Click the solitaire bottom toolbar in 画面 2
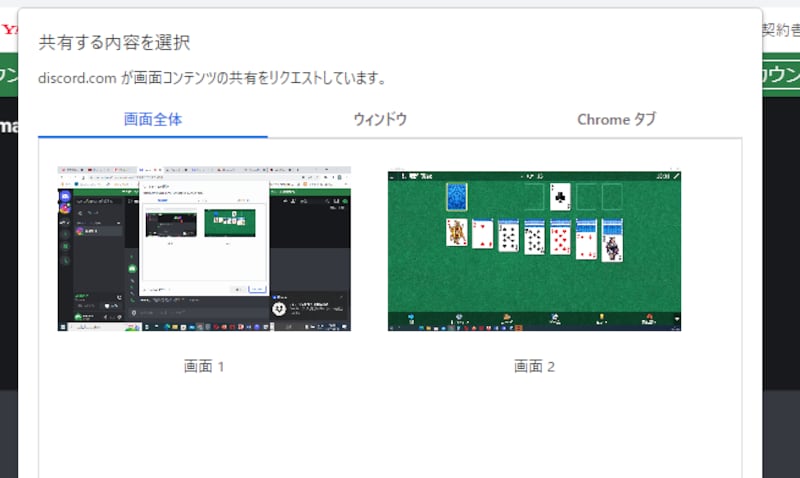The height and width of the screenshot is (478, 800). pyautogui.click(x=534, y=321)
